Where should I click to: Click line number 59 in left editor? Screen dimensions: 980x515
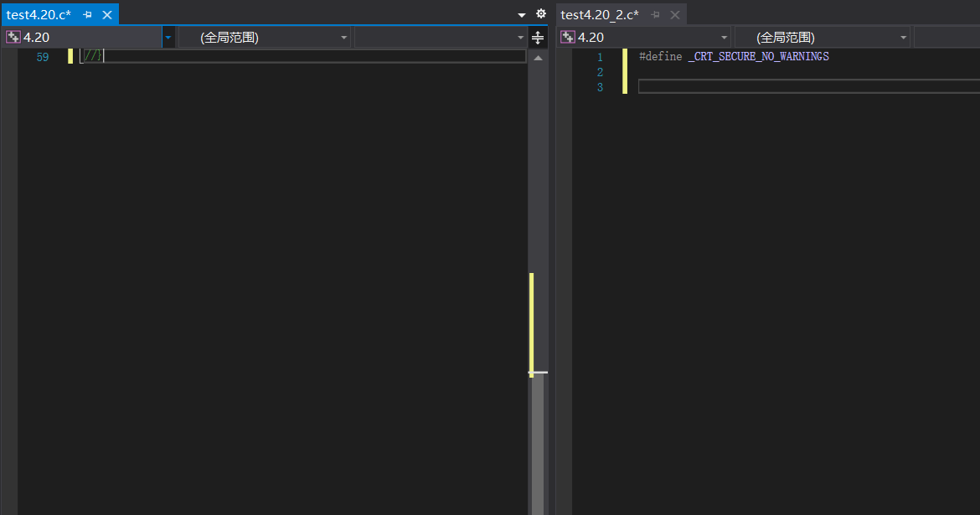(x=43, y=58)
